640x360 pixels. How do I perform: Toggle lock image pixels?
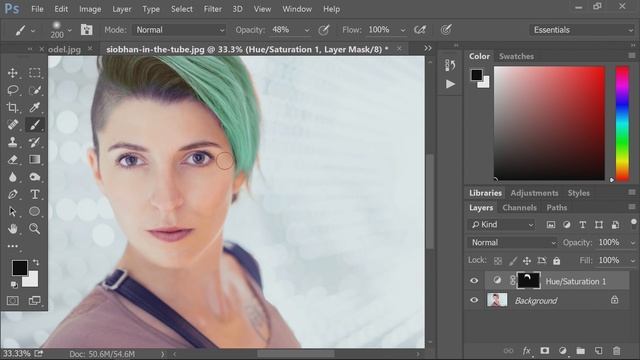tap(513, 261)
